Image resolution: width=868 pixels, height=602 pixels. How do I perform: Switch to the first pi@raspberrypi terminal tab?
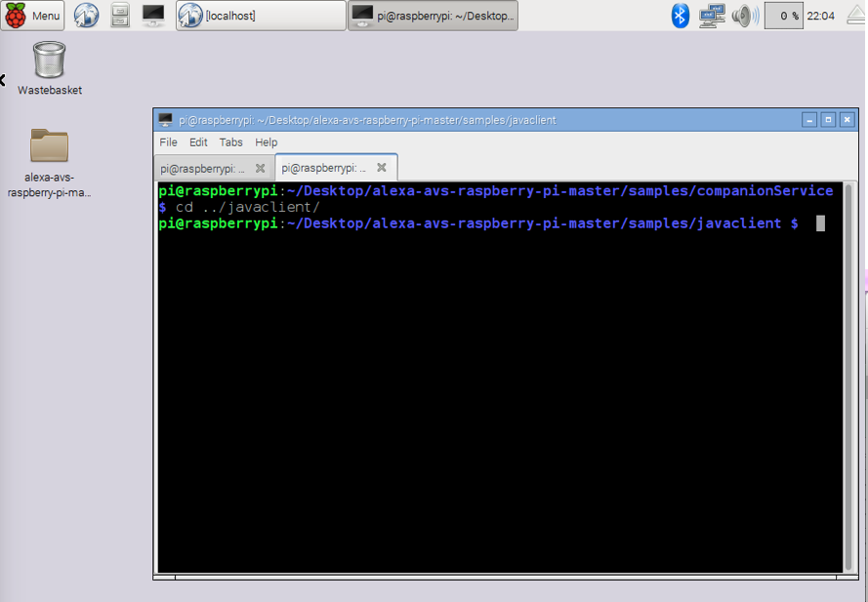tap(214, 168)
